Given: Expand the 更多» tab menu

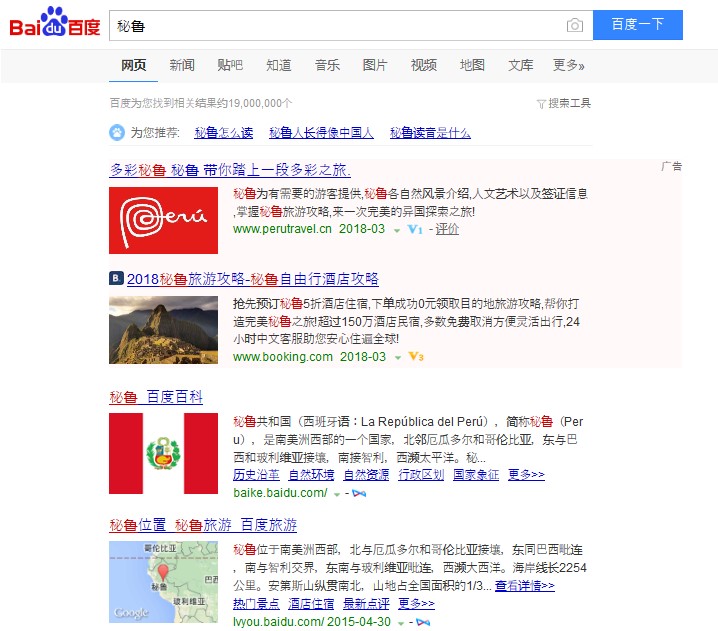Looking at the screenshot, I should coord(568,65).
